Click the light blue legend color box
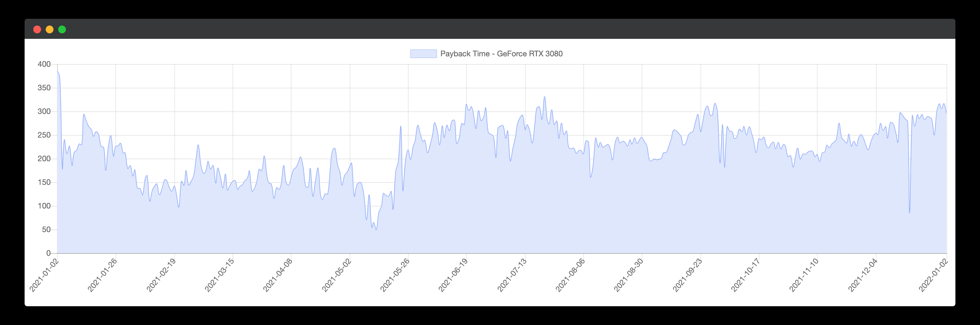 423,54
